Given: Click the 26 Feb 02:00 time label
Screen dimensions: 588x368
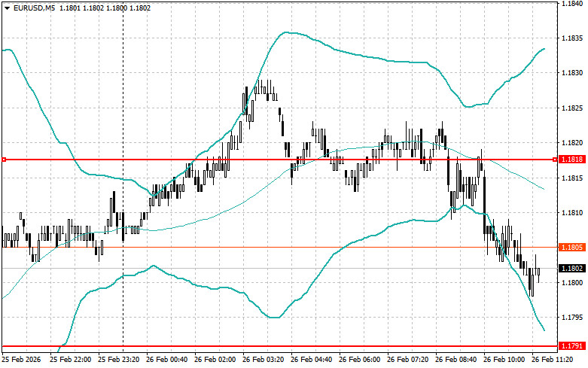Looking at the screenshot, I should 215,360.
